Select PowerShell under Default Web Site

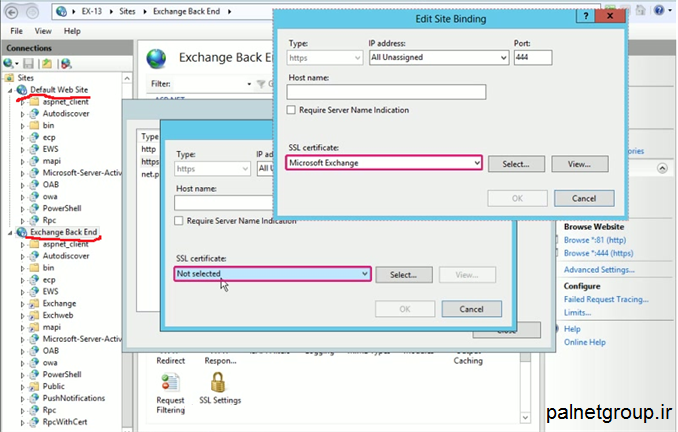[62, 208]
